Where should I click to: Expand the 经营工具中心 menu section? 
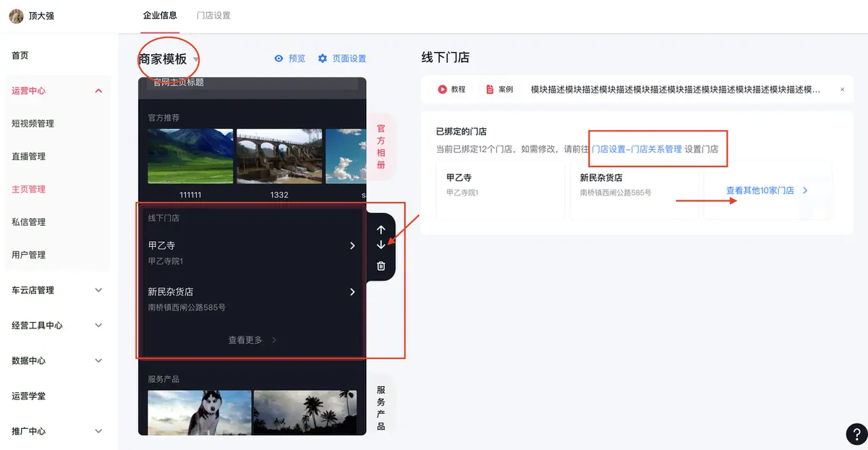(x=99, y=326)
